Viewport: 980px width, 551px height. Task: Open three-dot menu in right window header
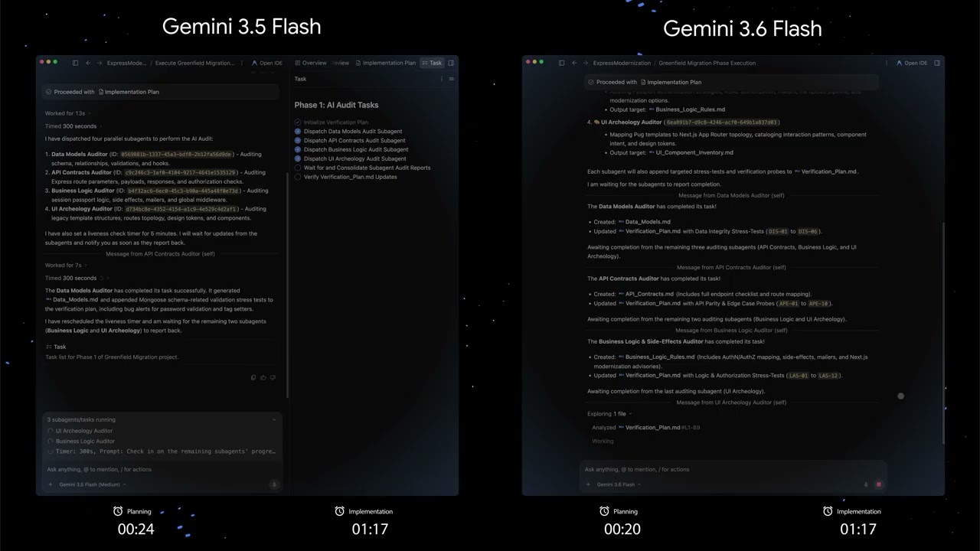pyautogui.click(x=885, y=63)
